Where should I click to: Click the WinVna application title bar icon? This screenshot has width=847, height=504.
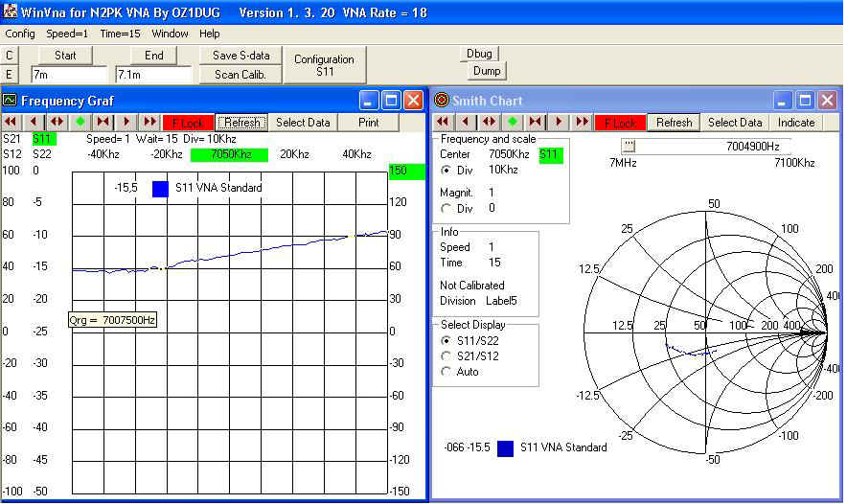coord(10,11)
